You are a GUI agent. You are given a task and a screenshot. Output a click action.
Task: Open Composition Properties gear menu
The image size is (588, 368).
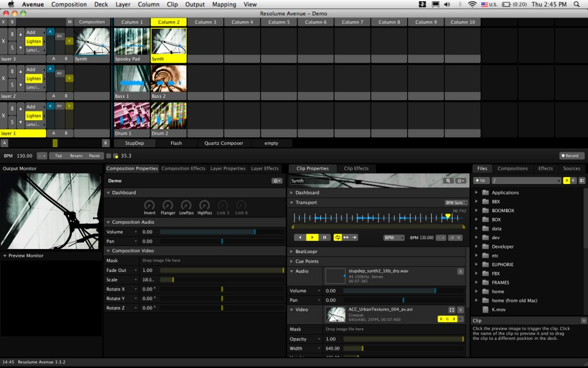coord(277,181)
